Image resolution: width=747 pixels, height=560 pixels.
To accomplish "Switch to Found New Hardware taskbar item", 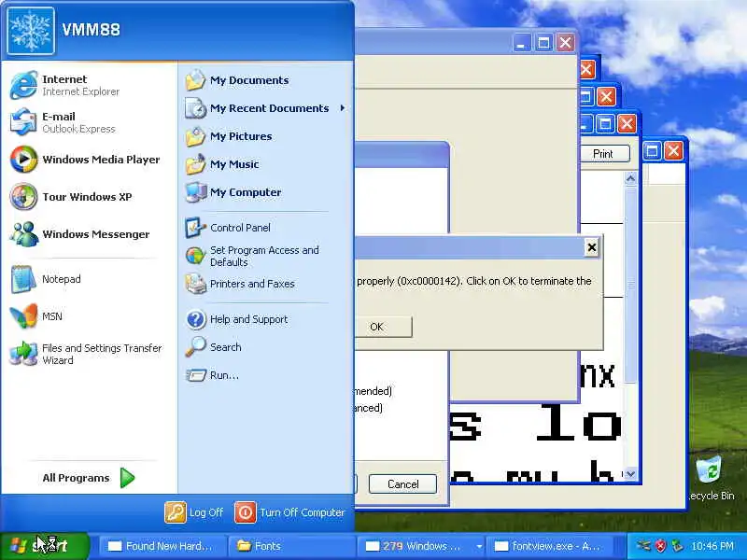I will (161, 546).
